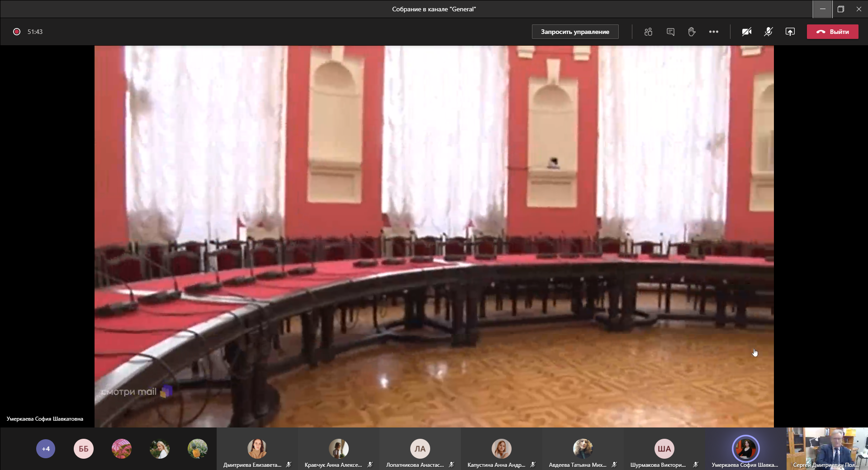Click Умеркаева София active speaker tile

[x=745, y=449]
